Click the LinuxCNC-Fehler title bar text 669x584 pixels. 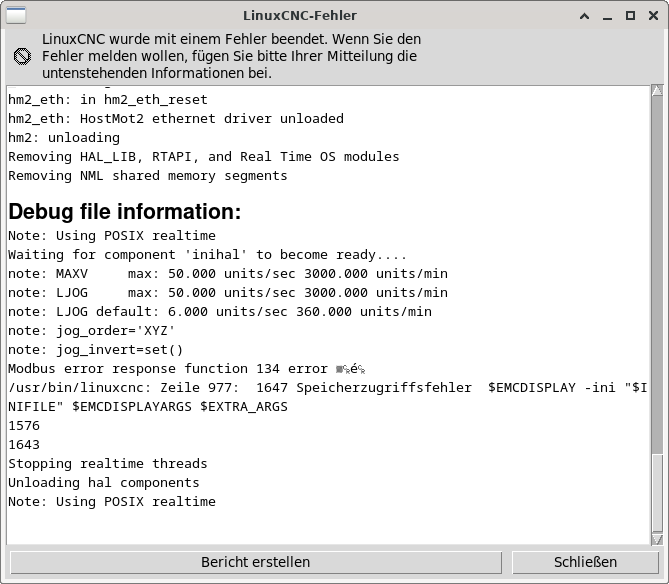(x=299, y=15)
